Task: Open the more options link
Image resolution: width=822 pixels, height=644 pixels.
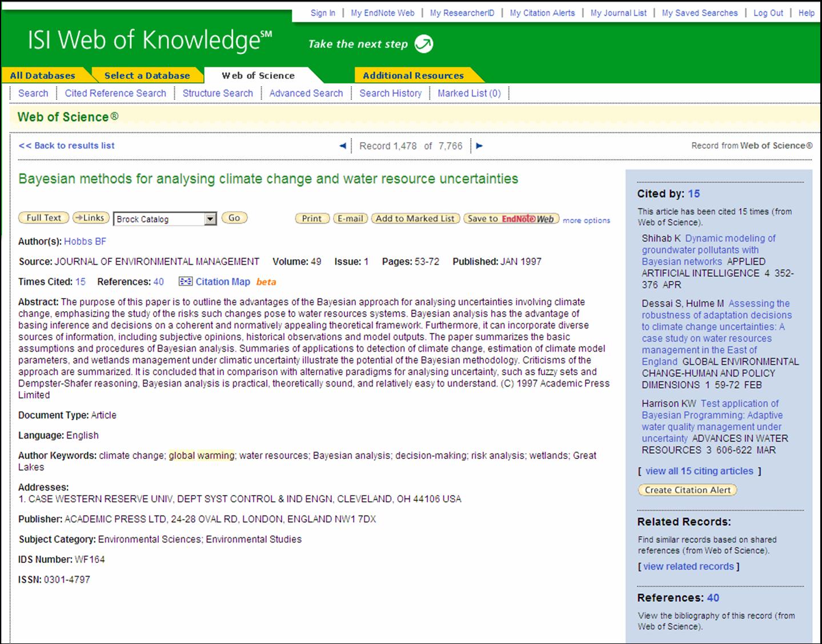Action: coord(587,220)
